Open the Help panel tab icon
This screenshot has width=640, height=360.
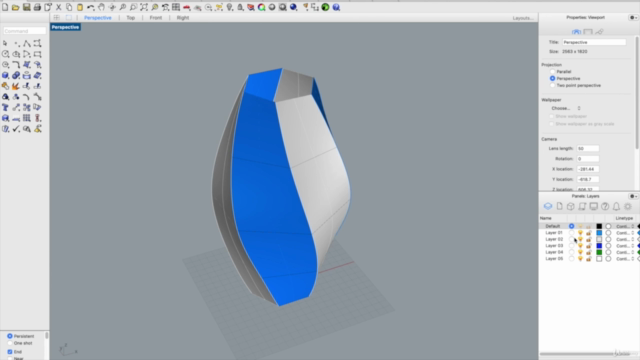coord(605,207)
